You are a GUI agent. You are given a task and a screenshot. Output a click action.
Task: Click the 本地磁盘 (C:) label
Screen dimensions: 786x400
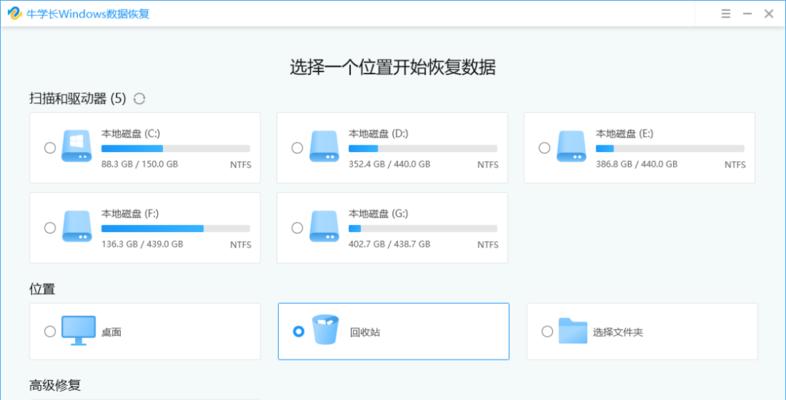pos(131,134)
